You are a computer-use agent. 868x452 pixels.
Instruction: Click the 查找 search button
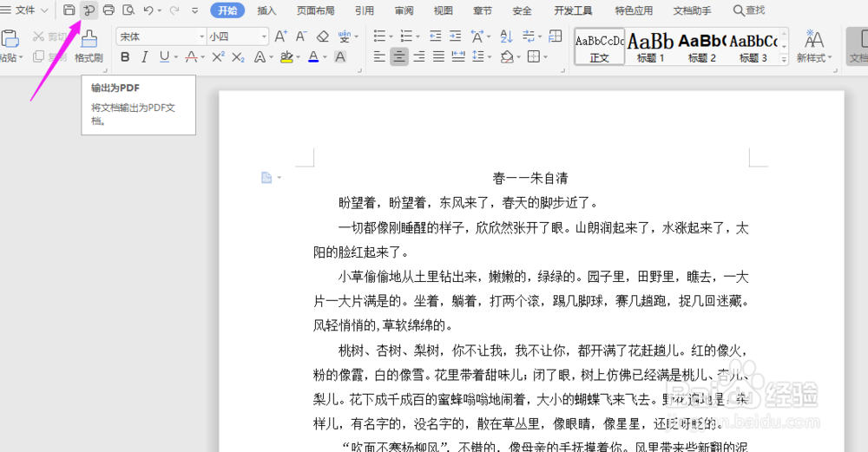[749, 10]
